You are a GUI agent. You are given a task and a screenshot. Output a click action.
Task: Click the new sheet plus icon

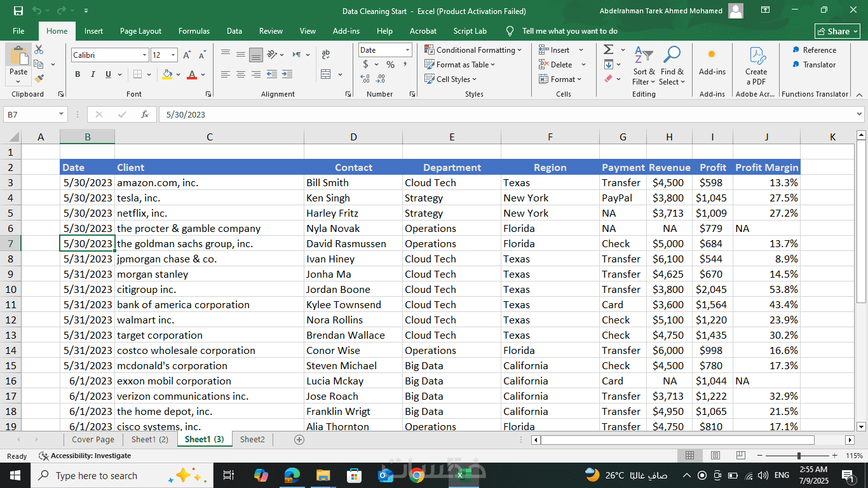coord(299,439)
